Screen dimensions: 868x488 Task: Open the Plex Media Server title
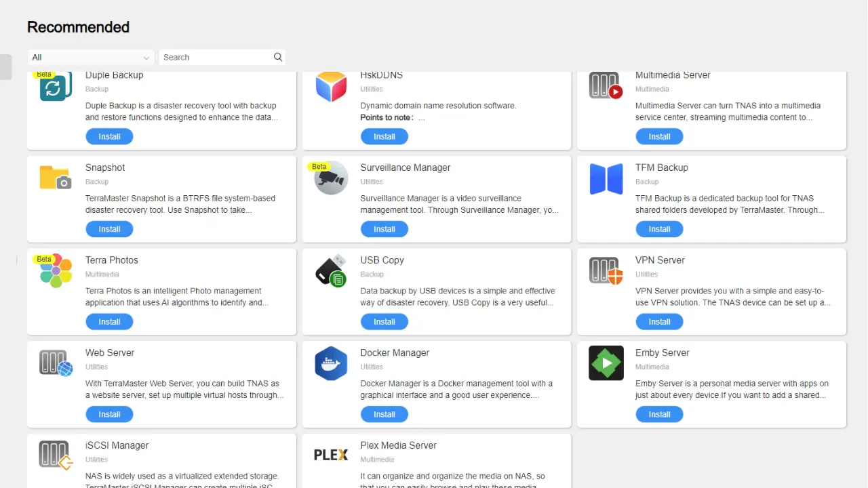[x=399, y=445]
